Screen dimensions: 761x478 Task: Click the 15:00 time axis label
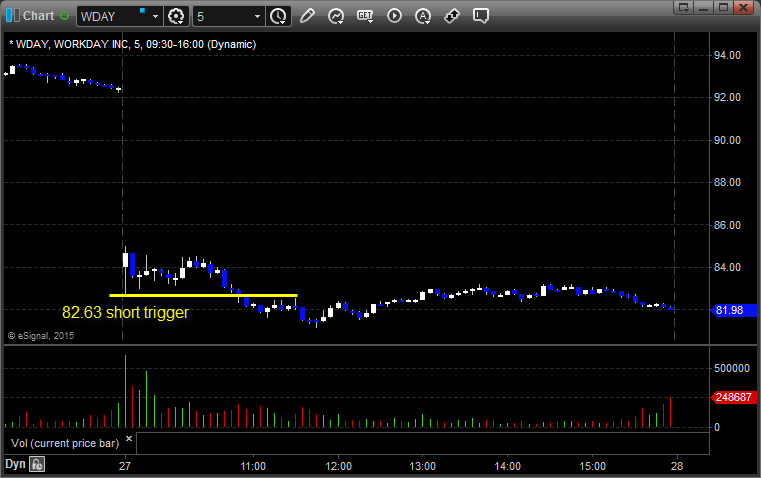pos(592,466)
